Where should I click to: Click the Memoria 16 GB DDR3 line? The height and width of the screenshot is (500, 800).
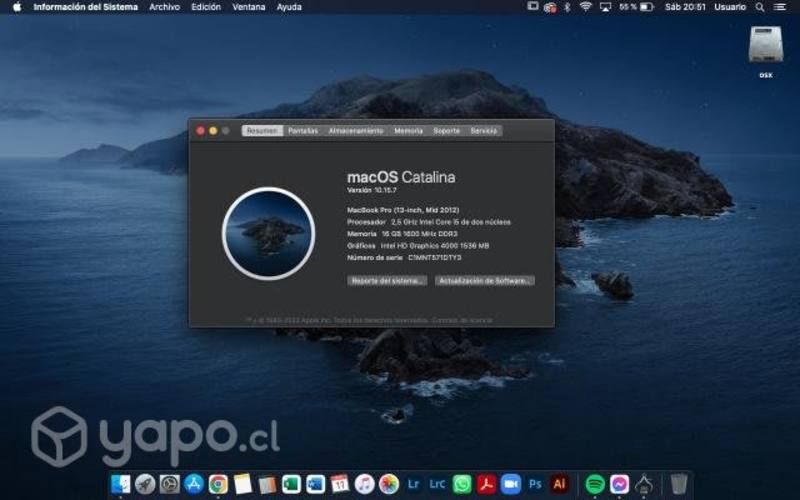coord(402,234)
